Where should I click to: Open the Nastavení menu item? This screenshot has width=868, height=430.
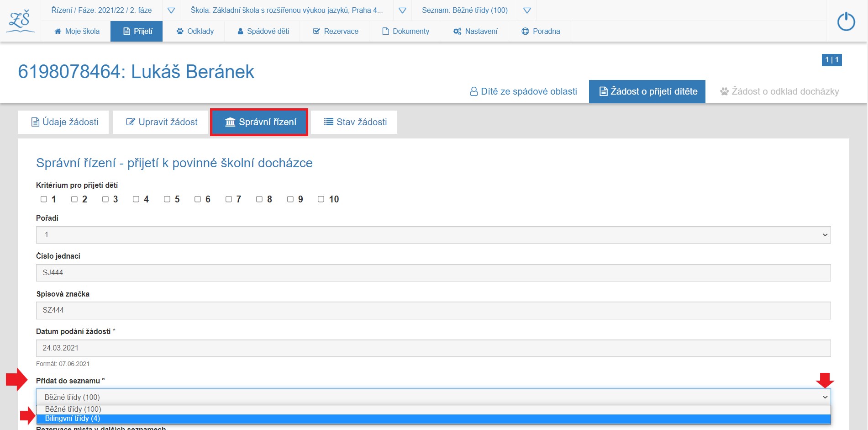pyautogui.click(x=475, y=31)
